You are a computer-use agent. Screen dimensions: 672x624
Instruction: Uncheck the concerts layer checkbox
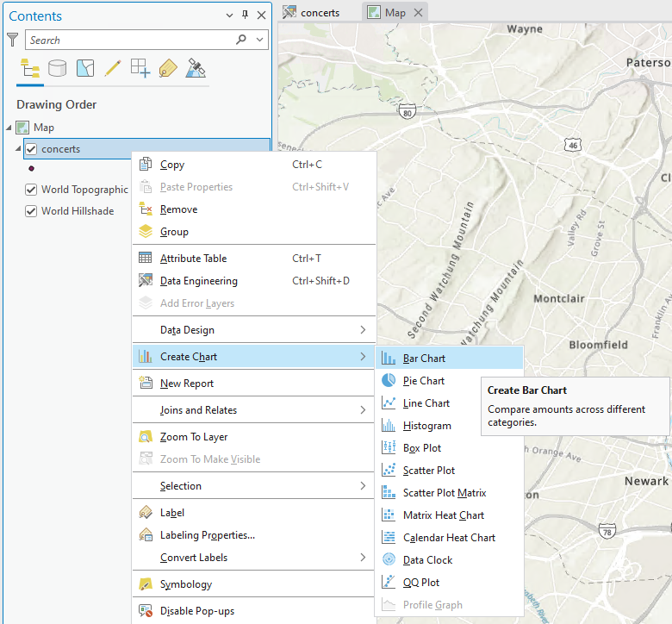[x=32, y=149]
